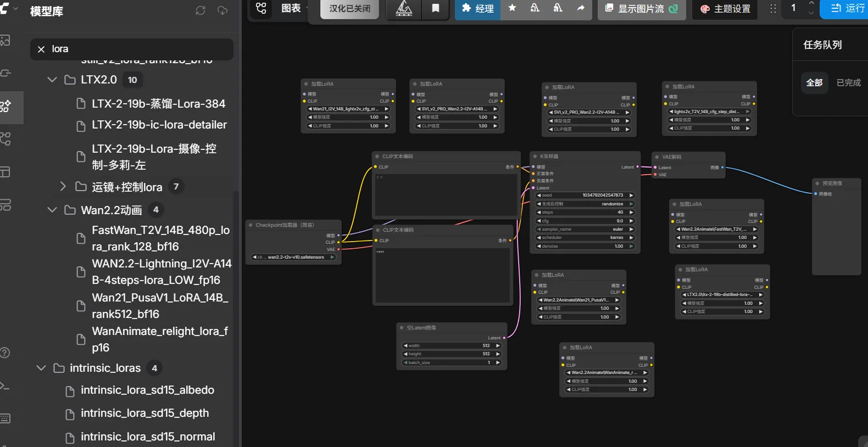Click the height 512 field in 空Latent图像
The image size is (868, 447).
coord(452,354)
